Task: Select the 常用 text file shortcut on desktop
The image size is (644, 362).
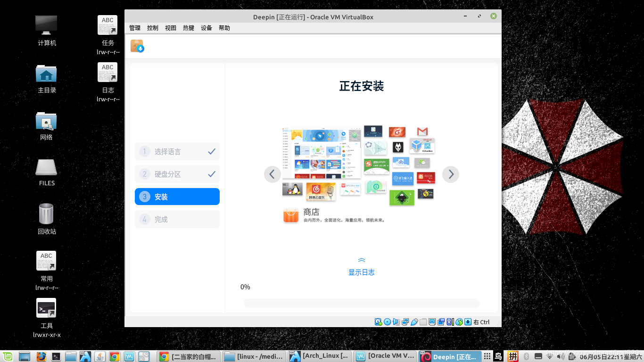Action: click(47, 271)
